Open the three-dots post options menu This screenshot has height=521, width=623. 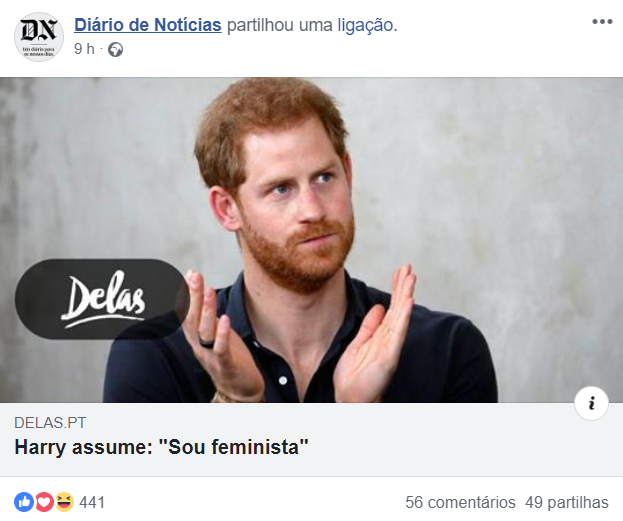(602, 21)
